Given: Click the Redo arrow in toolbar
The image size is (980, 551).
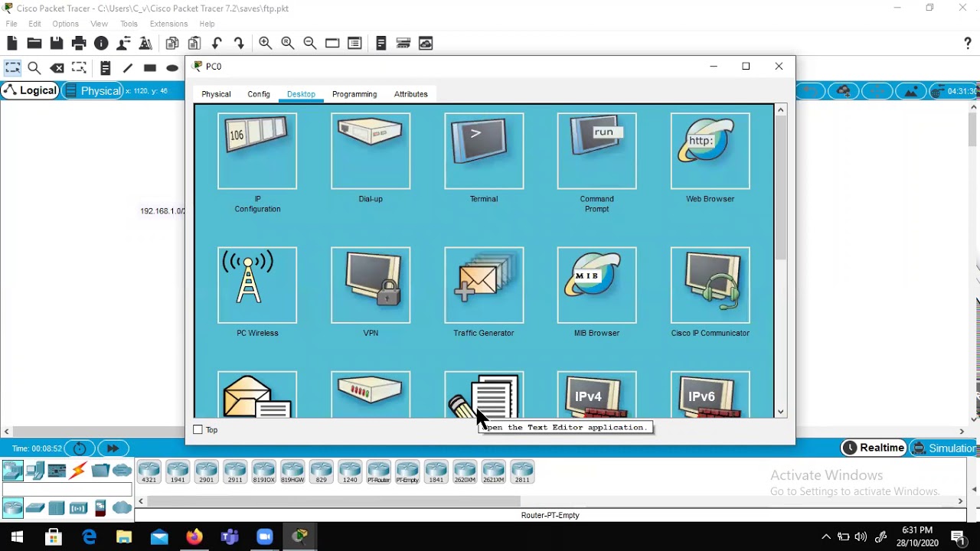Looking at the screenshot, I should click(239, 44).
